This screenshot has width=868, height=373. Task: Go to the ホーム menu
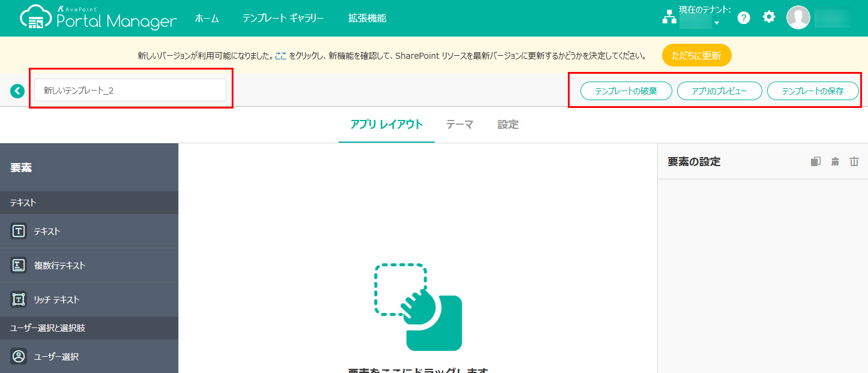(x=206, y=18)
